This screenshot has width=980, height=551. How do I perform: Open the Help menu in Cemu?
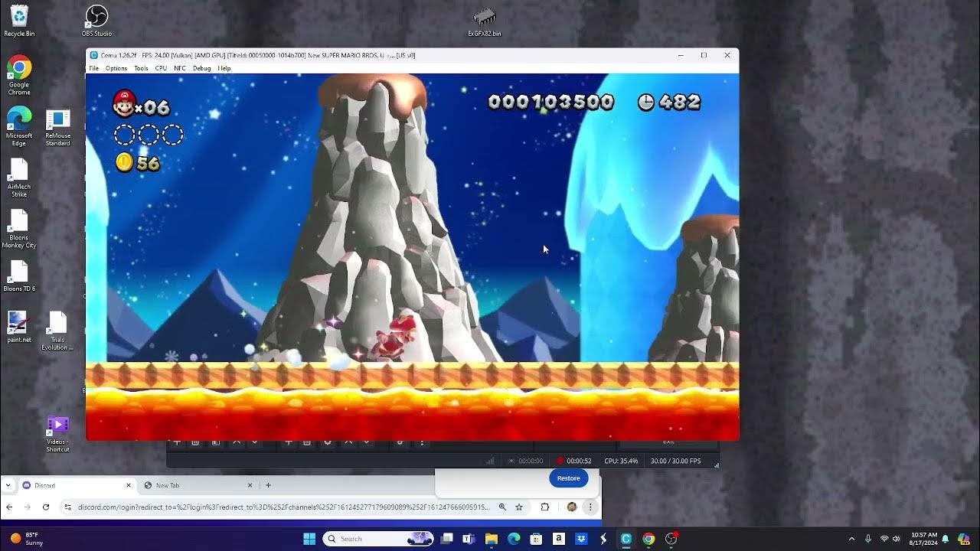[224, 68]
